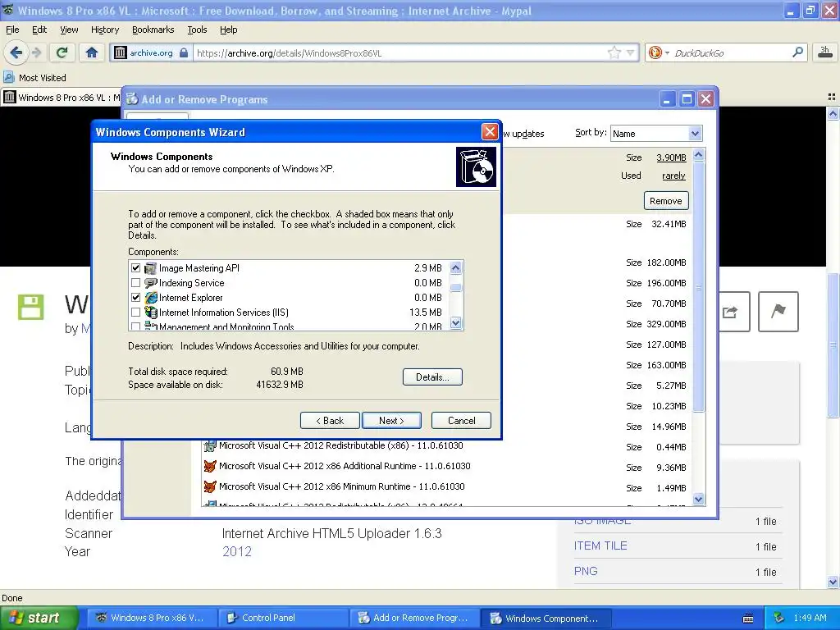
Task: Open the search engine selector dropdown arrow
Action: pos(667,52)
